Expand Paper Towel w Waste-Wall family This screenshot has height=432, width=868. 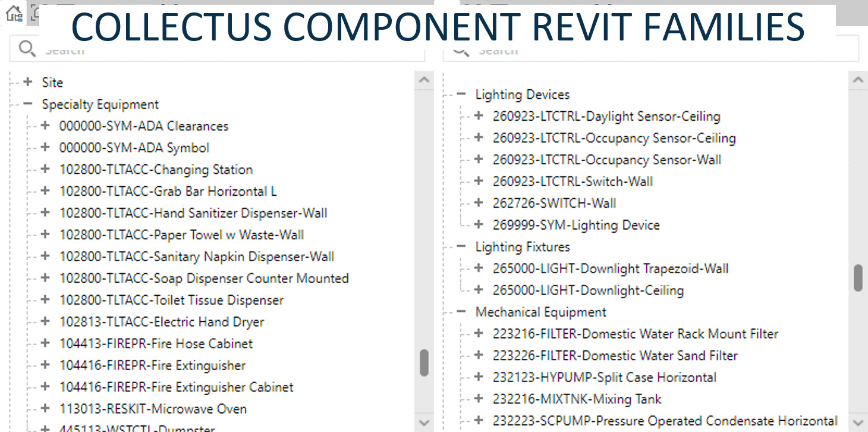pos(45,234)
